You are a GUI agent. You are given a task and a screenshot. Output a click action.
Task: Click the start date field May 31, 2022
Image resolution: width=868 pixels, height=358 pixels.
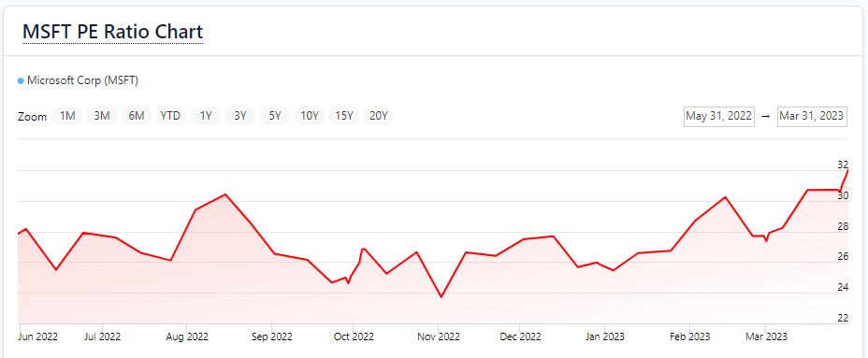coord(719,116)
